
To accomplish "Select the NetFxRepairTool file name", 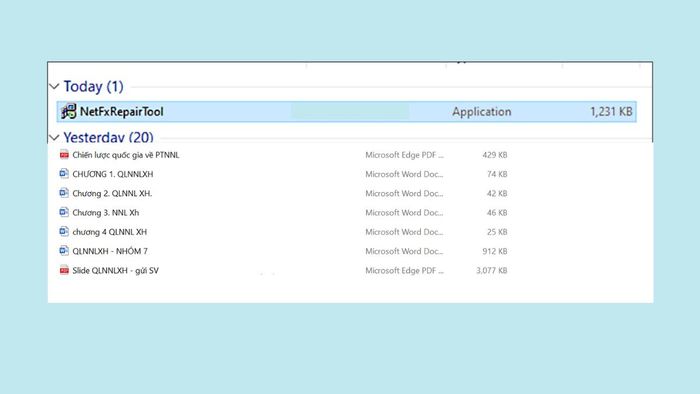I will coord(121,112).
